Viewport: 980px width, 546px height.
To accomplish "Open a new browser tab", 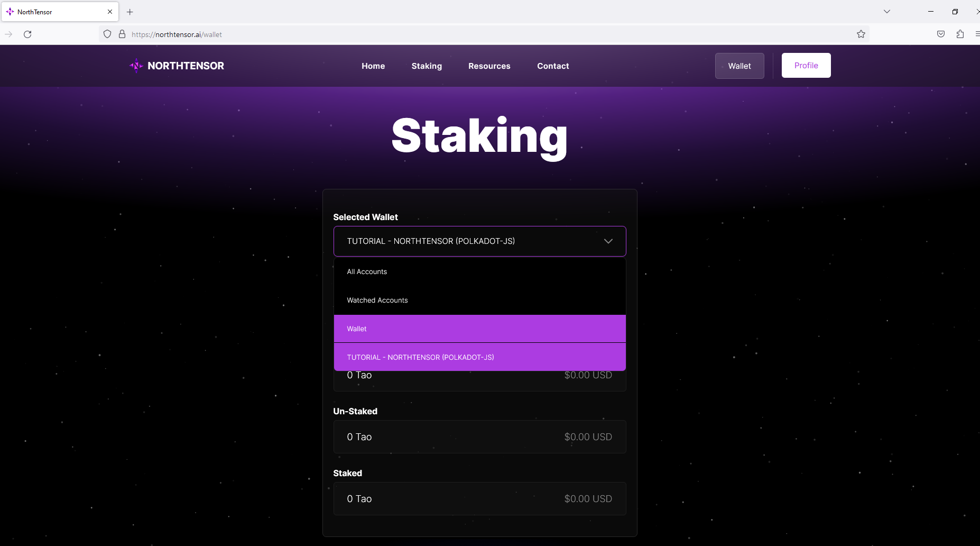I will pyautogui.click(x=130, y=12).
